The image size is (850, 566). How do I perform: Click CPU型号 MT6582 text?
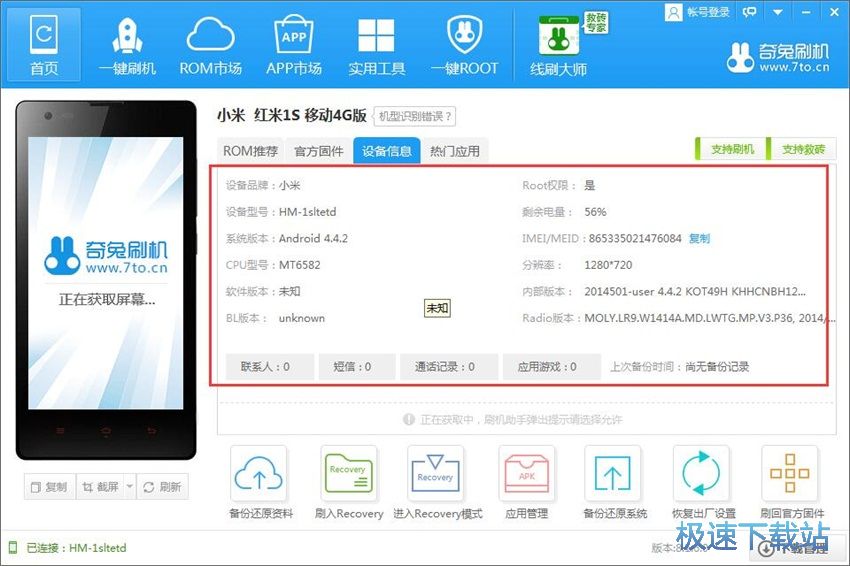tap(299, 265)
